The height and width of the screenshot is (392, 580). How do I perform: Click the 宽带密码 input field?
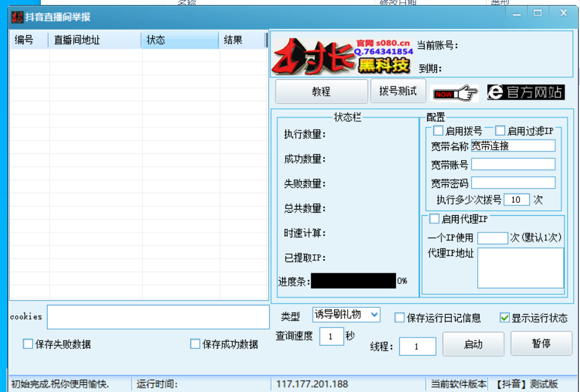coord(513,182)
